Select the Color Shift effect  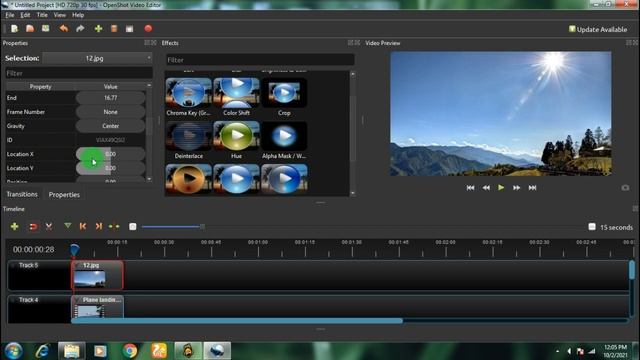click(x=236, y=97)
